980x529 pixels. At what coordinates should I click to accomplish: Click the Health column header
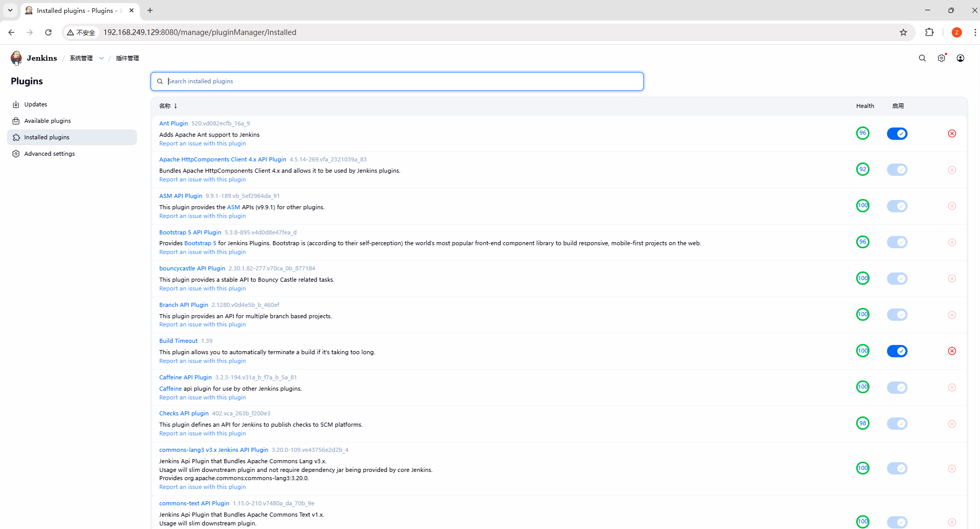tap(865, 106)
